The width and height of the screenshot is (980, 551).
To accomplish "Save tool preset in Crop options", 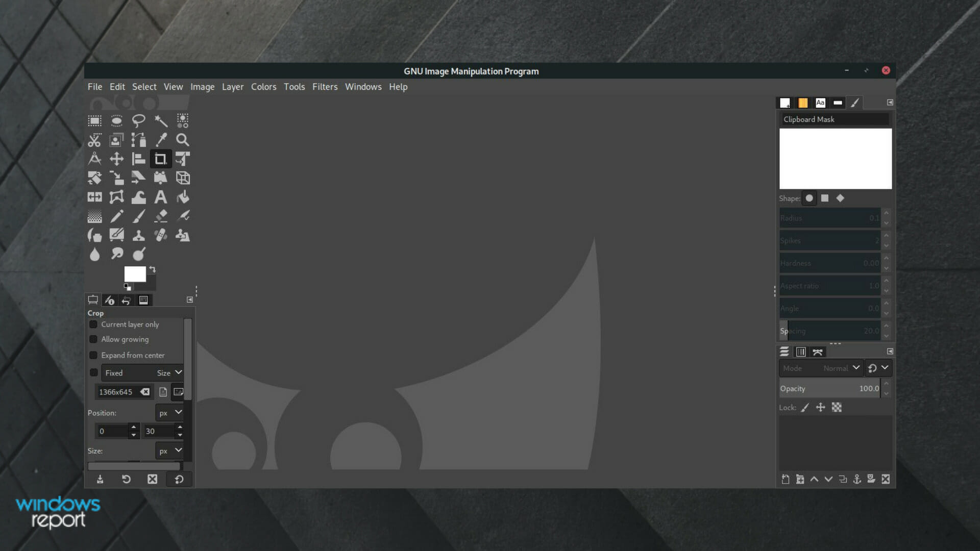I will coord(100,479).
